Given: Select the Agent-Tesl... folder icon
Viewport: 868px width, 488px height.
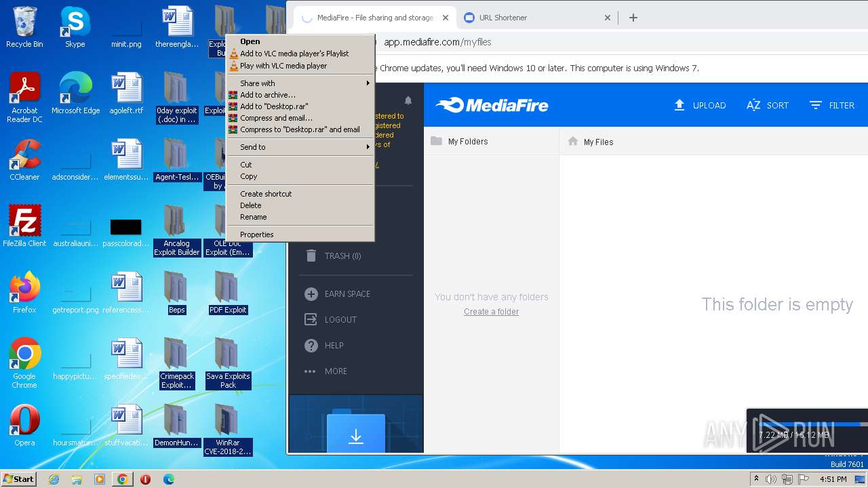Looking at the screenshot, I should [x=176, y=160].
